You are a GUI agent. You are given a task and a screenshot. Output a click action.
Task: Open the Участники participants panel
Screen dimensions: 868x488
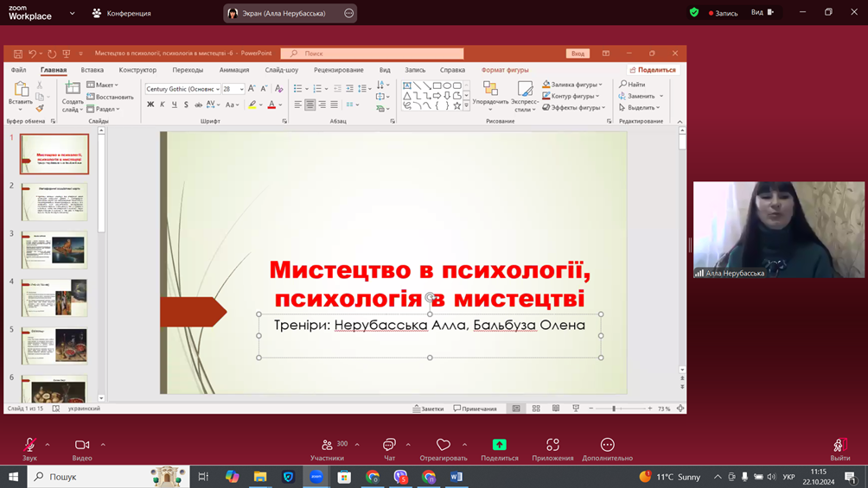[328, 445]
